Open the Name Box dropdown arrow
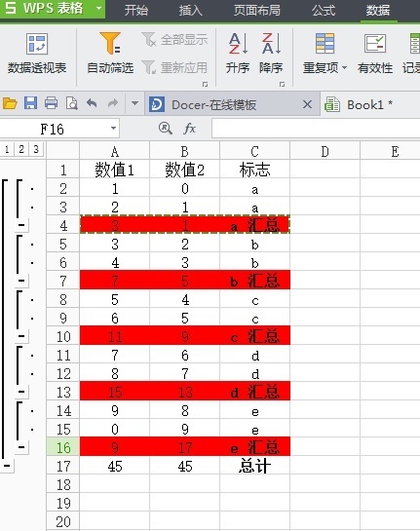Image resolution: width=420 pixels, height=531 pixels. [x=113, y=129]
